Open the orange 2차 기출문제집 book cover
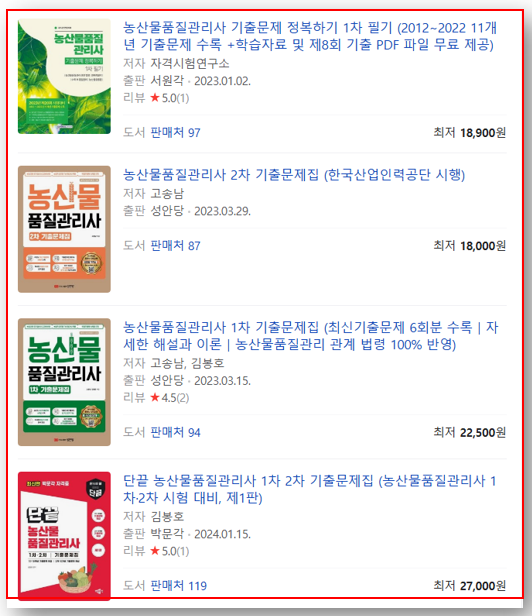 tap(64, 229)
